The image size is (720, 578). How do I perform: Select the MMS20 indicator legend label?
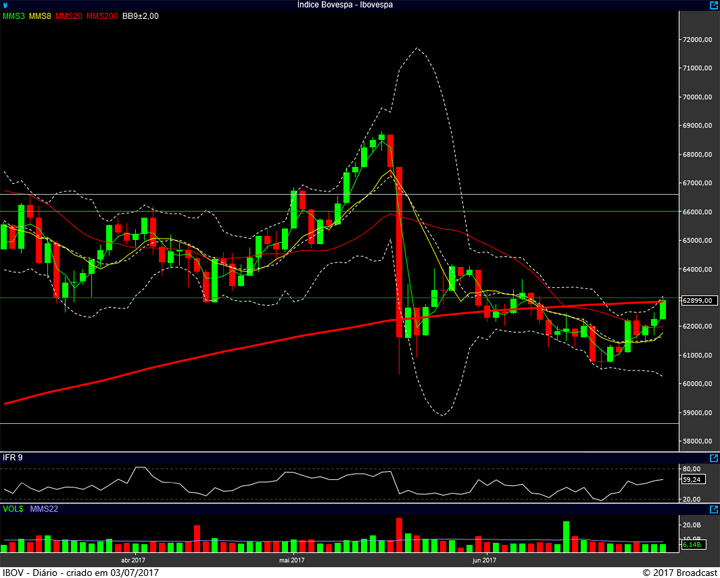(69, 16)
